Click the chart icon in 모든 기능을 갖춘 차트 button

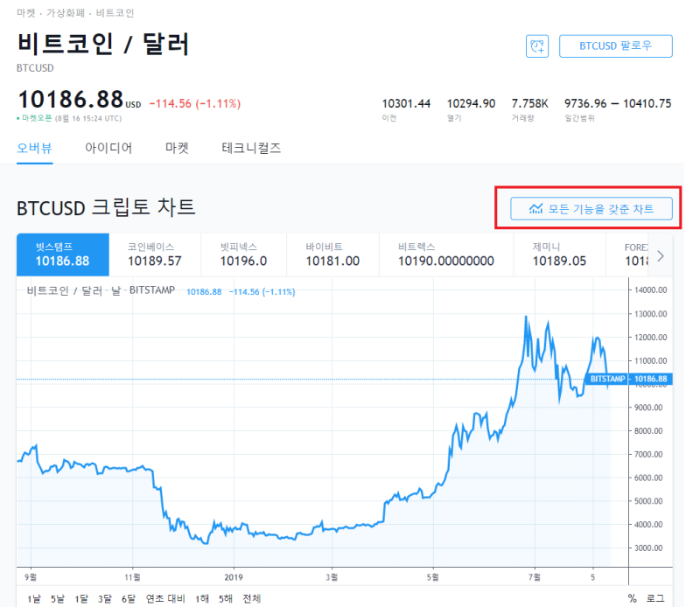(535, 208)
